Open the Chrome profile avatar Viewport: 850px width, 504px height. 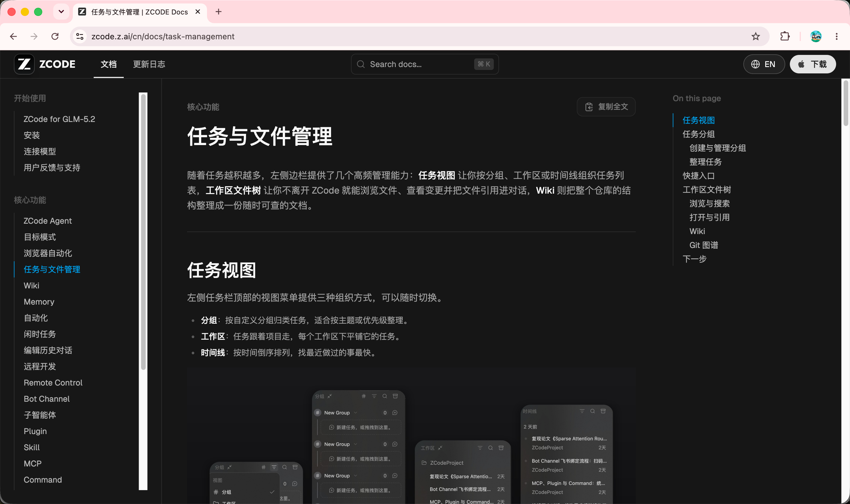816,36
